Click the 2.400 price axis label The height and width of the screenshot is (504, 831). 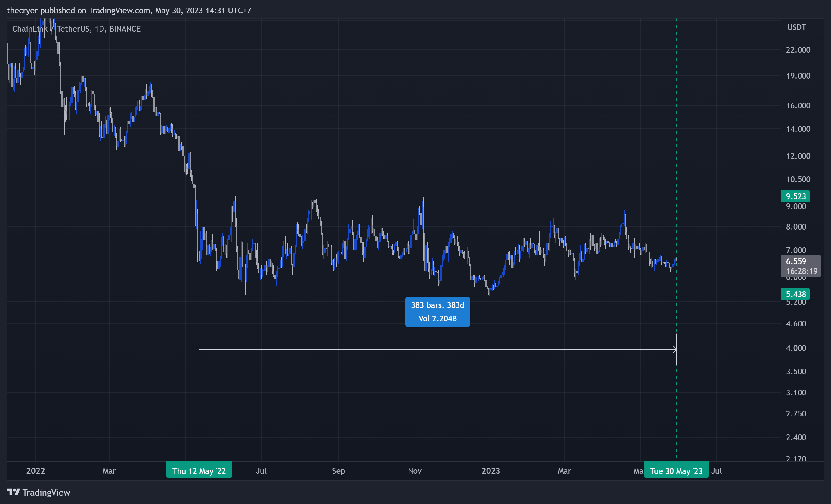tap(796, 438)
